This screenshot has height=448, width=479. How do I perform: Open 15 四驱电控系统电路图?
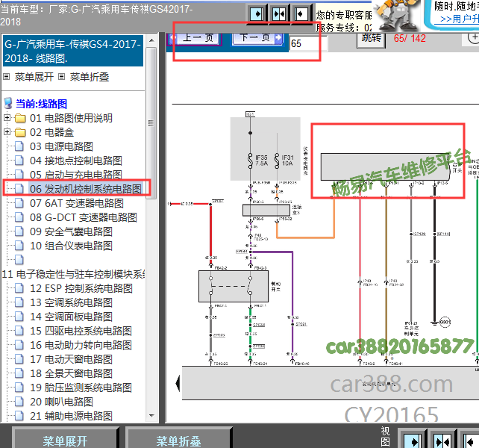pos(81,331)
